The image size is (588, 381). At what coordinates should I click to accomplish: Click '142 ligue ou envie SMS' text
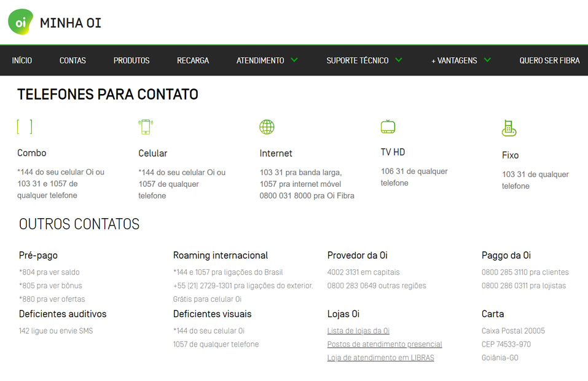click(56, 331)
